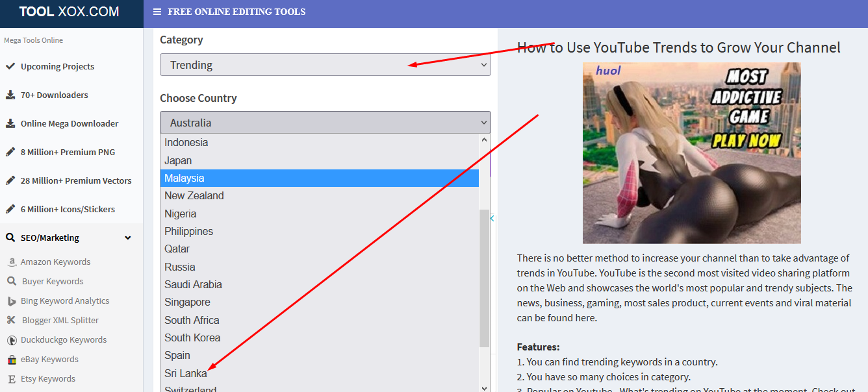Select South Korea from the country list
This screenshot has width=868, height=392.
pyautogui.click(x=320, y=337)
